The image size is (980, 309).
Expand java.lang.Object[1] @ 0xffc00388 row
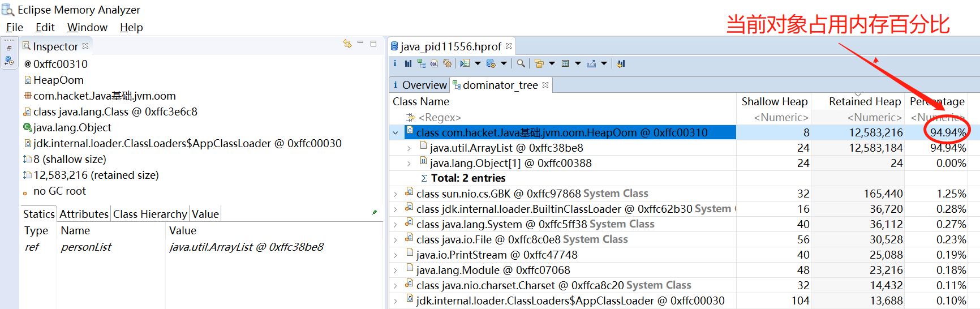(409, 164)
